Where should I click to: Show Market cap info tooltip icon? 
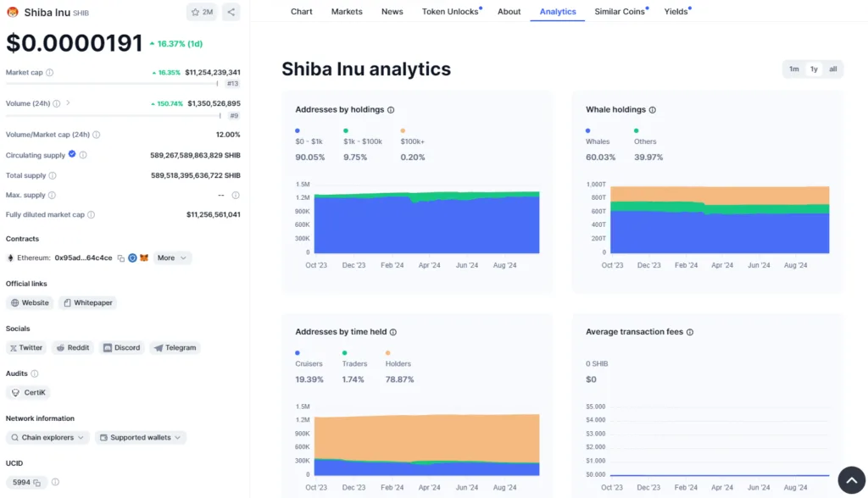tap(49, 73)
